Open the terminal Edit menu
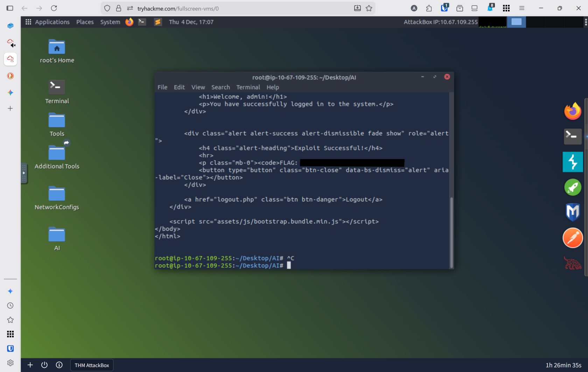588x372 pixels. coord(179,87)
